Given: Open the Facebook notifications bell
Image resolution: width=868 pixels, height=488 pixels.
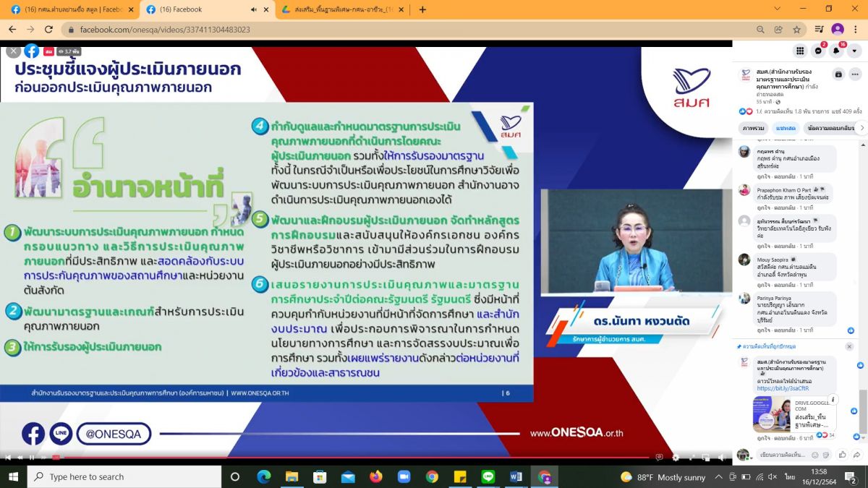Looking at the screenshot, I should click(836, 51).
